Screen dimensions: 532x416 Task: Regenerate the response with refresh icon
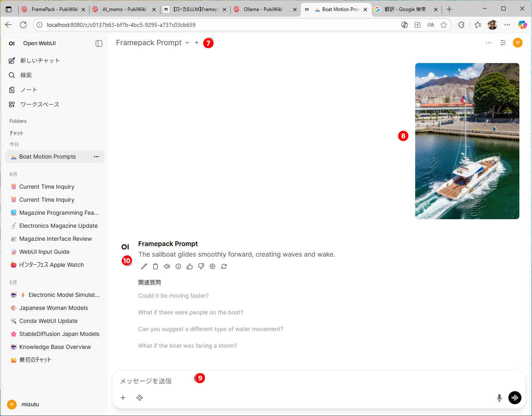(224, 266)
